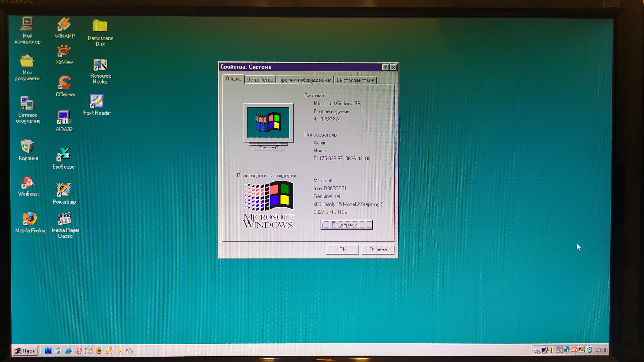The height and width of the screenshot is (362, 644).
Task: Select the Media Player Classic shortcut
Action: 65,225
